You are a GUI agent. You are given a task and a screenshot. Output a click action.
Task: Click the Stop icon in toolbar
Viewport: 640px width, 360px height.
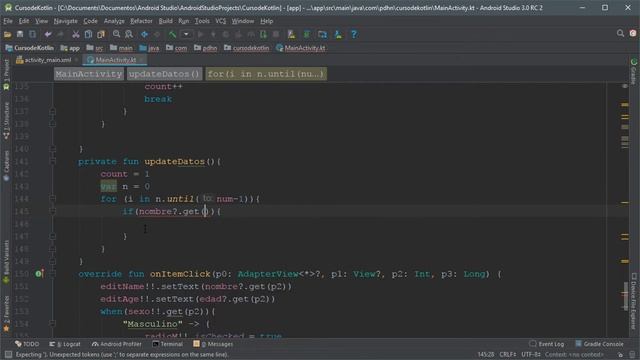pyautogui.click(x=276, y=34)
